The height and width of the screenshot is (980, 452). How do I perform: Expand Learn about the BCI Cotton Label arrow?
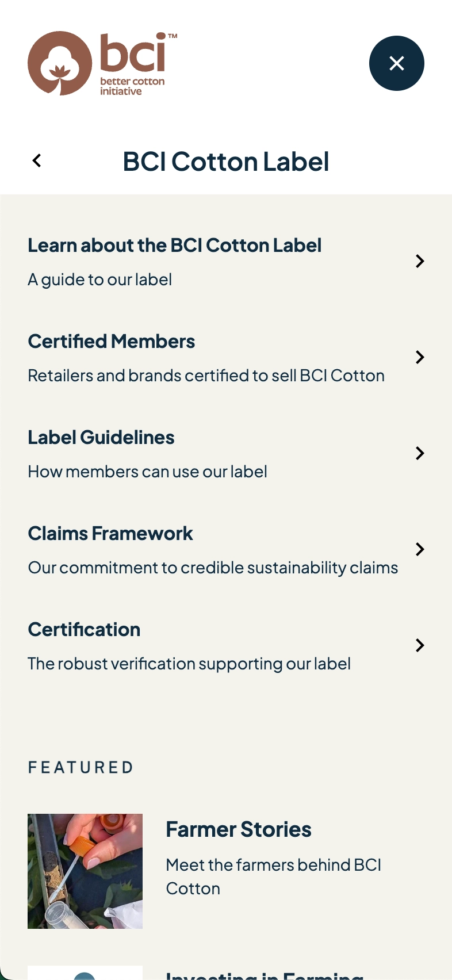pos(420,261)
